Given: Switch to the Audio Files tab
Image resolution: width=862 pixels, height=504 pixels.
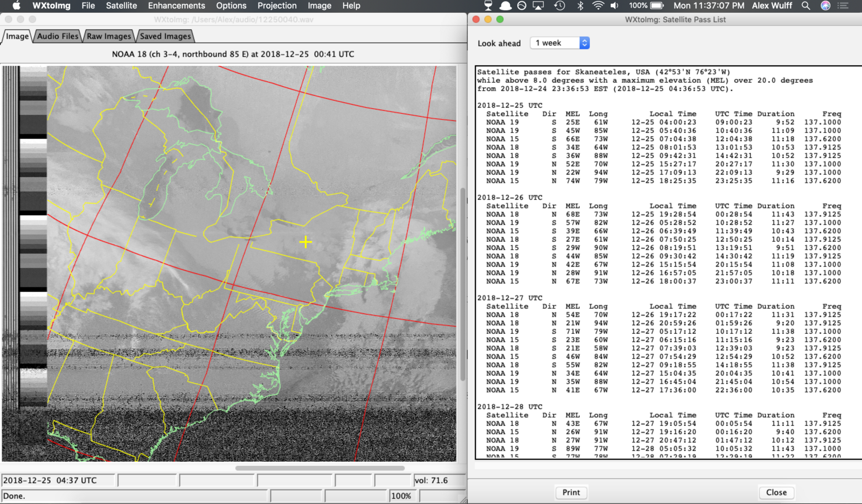Looking at the screenshot, I should pos(58,36).
